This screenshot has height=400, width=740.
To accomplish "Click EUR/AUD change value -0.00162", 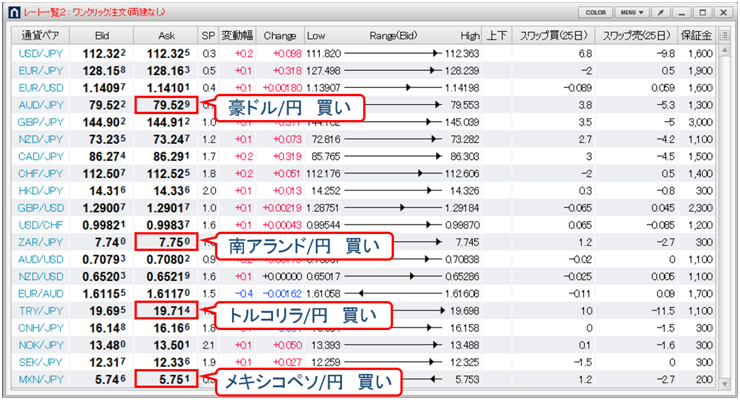I will pyautogui.click(x=282, y=293).
